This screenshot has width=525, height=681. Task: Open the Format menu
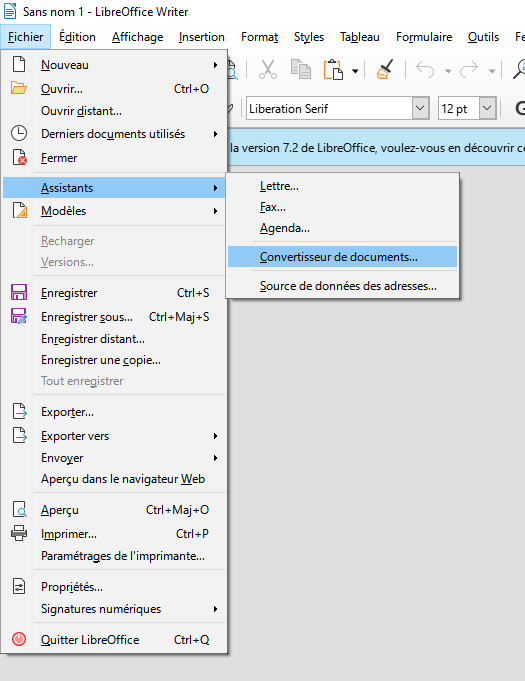click(259, 37)
